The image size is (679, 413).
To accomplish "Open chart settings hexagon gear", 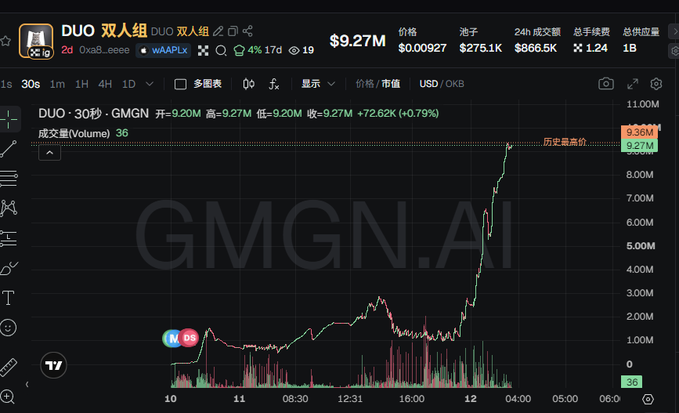I will pyautogui.click(x=656, y=84).
